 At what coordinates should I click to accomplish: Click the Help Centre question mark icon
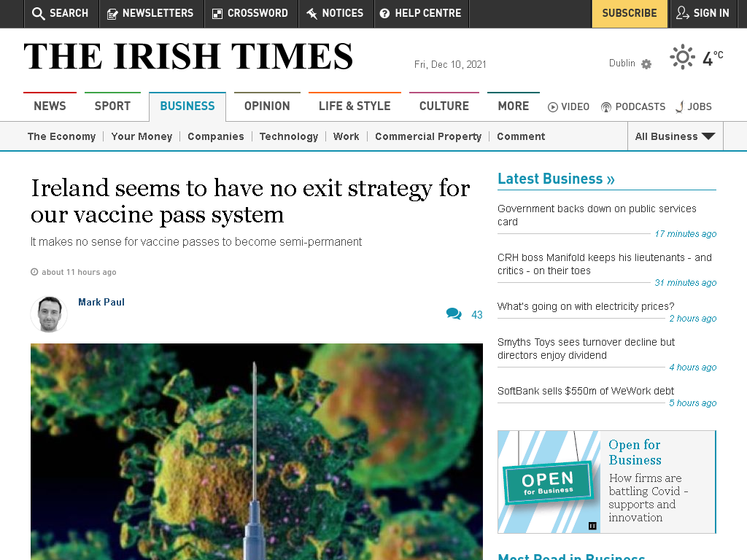(x=384, y=14)
